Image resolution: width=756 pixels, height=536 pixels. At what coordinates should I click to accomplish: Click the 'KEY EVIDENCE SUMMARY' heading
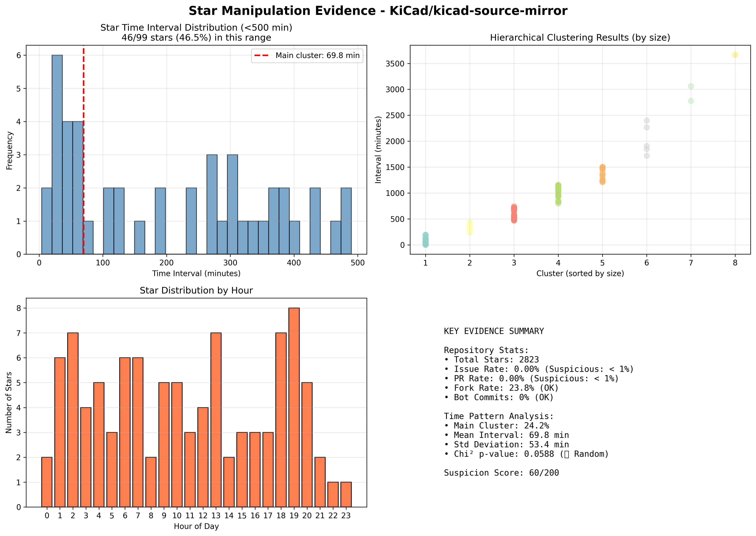coord(494,331)
